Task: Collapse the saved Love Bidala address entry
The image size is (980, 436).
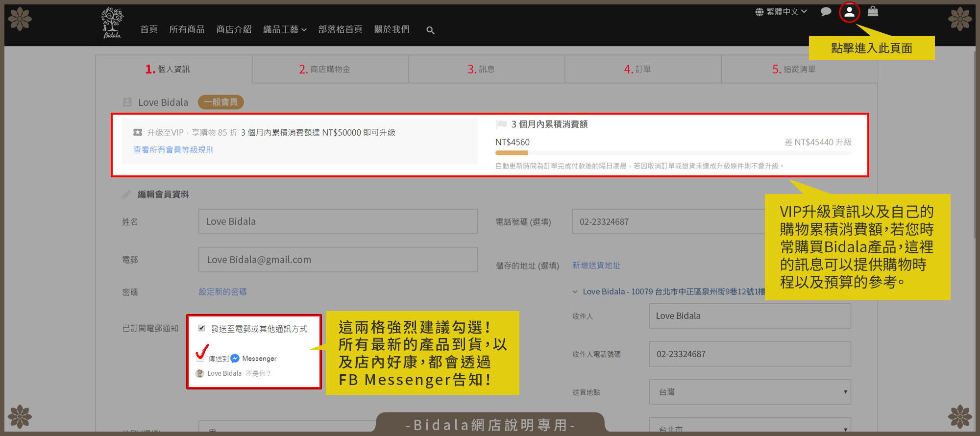Action: tap(575, 292)
